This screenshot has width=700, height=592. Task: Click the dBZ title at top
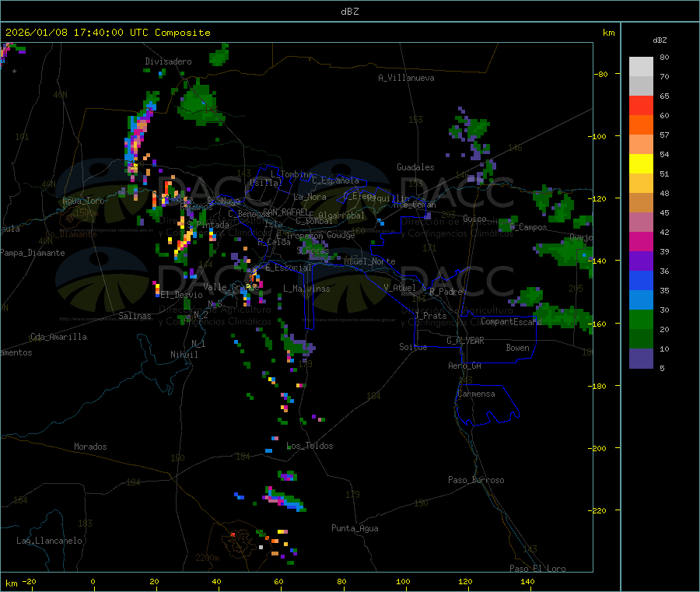pos(349,12)
